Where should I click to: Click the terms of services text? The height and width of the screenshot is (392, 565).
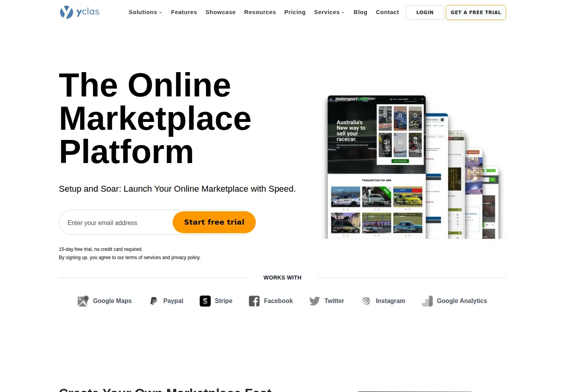click(143, 258)
